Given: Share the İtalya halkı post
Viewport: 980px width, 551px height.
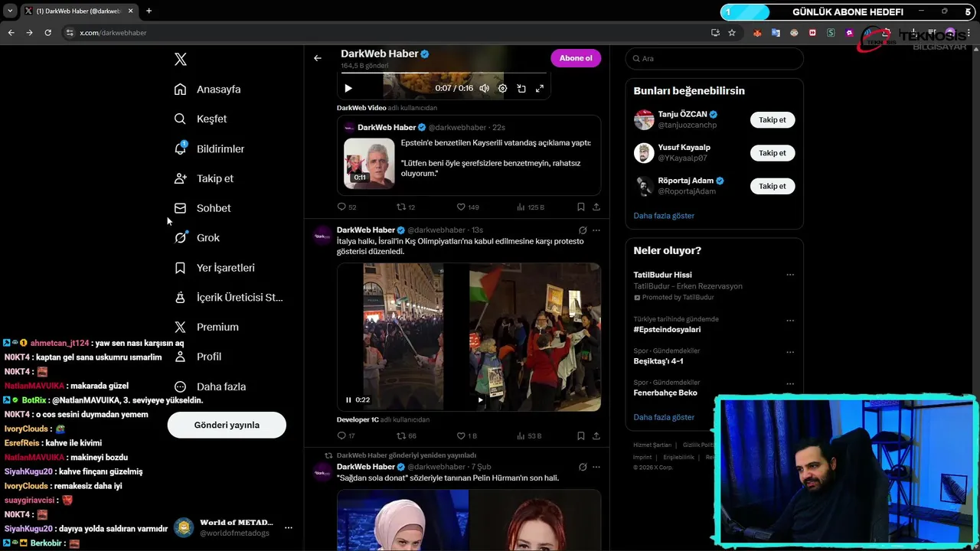Looking at the screenshot, I should (x=596, y=435).
